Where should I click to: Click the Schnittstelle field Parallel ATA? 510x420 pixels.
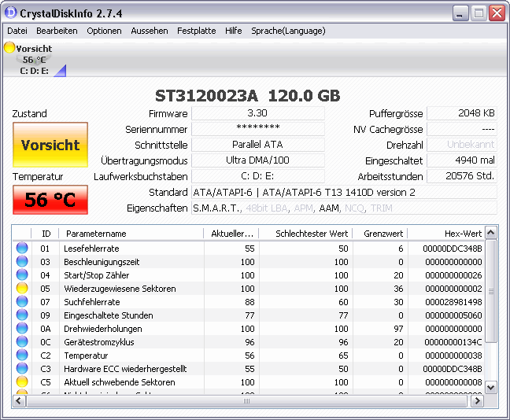(x=258, y=145)
